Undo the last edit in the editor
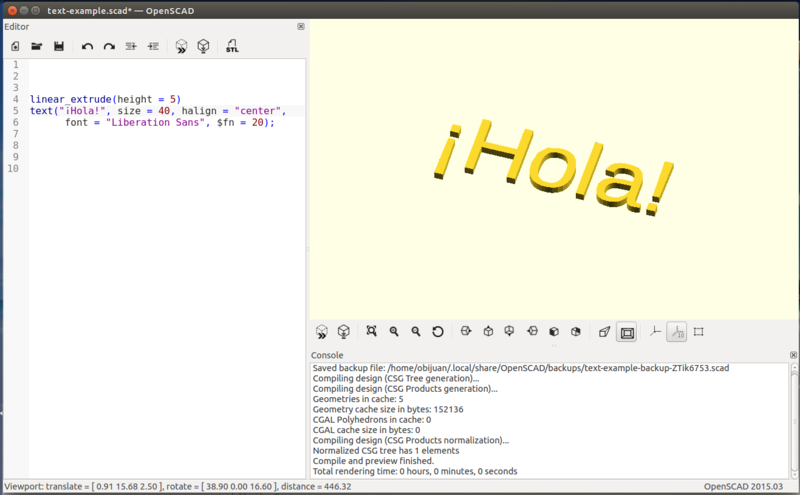Image resolution: width=800 pixels, height=495 pixels. click(x=87, y=46)
